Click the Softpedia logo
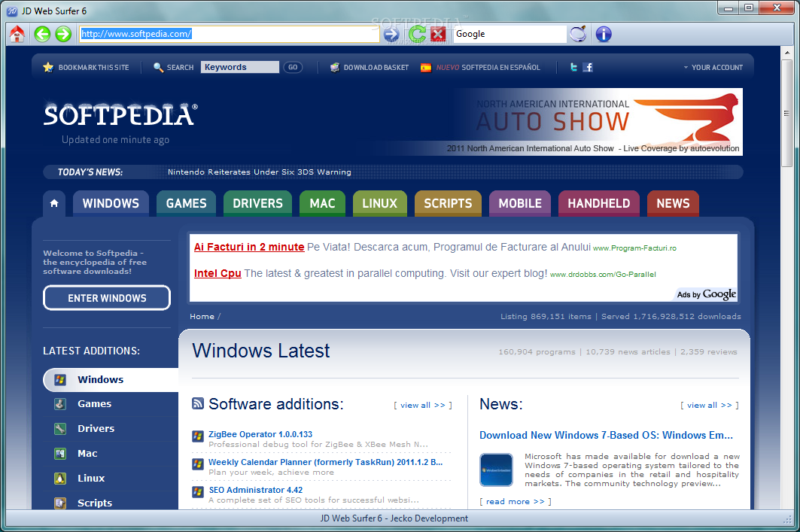 pyautogui.click(x=120, y=114)
